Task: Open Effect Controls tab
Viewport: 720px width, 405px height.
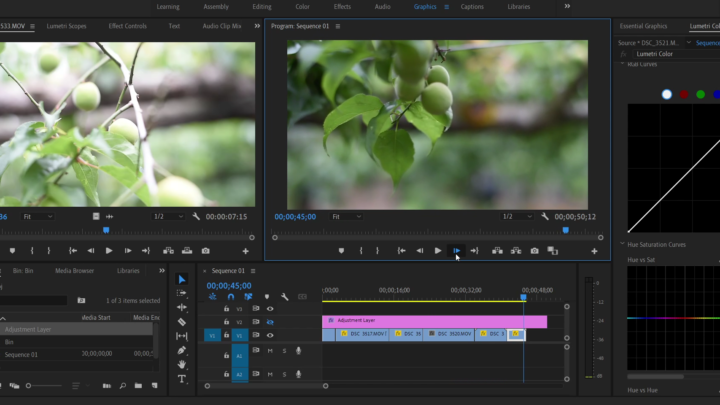Action: tap(128, 26)
